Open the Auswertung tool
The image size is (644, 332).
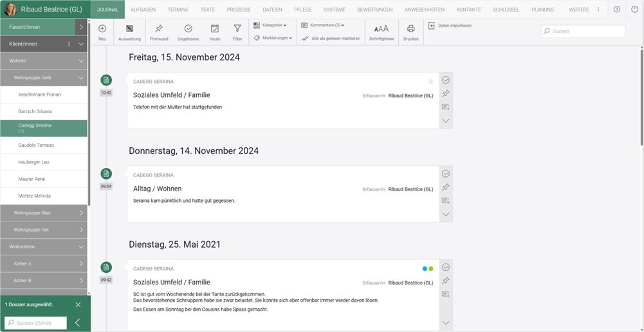click(129, 29)
